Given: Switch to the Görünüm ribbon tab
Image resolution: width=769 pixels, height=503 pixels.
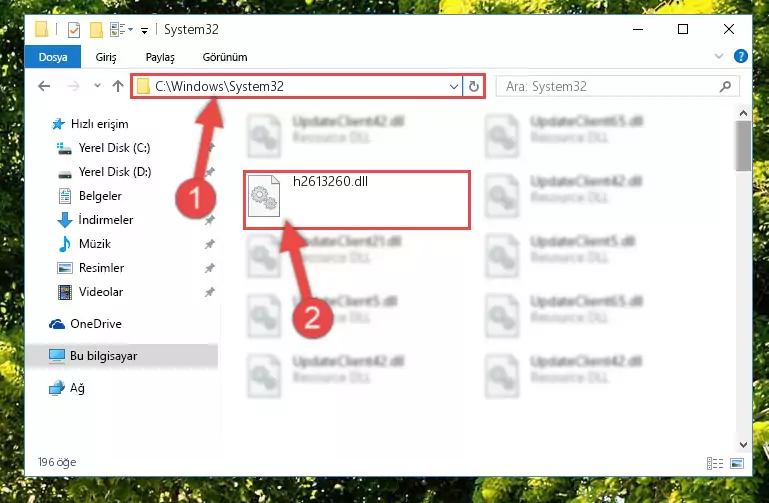Looking at the screenshot, I should pyautogui.click(x=225, y=57).
